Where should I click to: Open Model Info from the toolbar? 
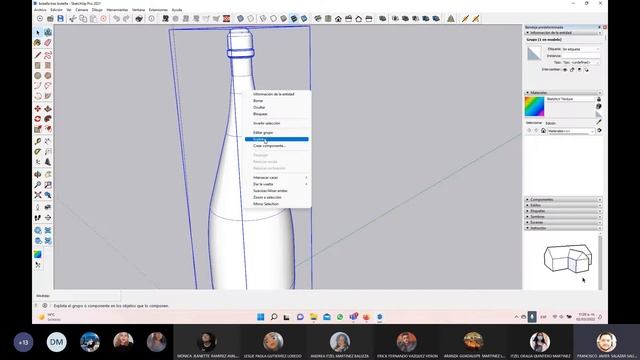click(x=151, y=18)
